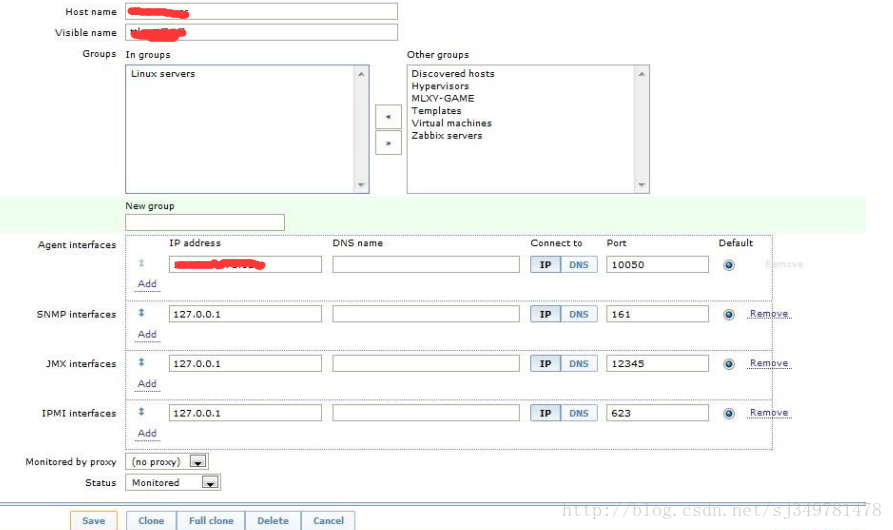893x530 pixels.
Task: Select MLXY-GAME in Other groups
Action: tap(443, 98)
